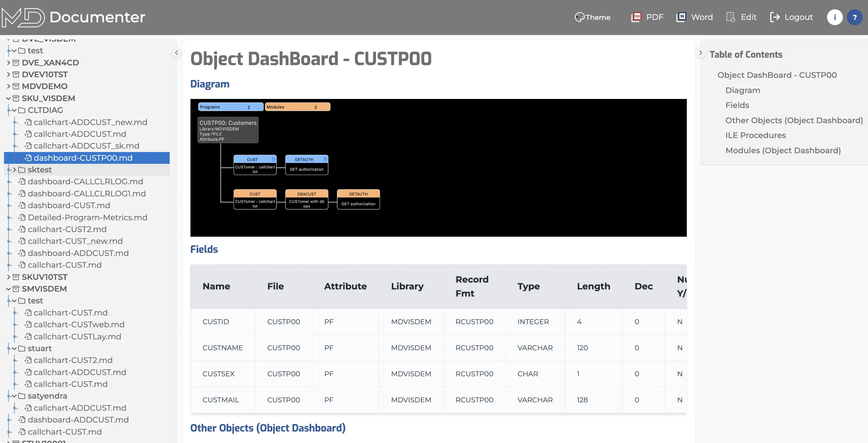The image size is (868, 443).
Task: Export document using the Word icon
Action: point(681,17)
